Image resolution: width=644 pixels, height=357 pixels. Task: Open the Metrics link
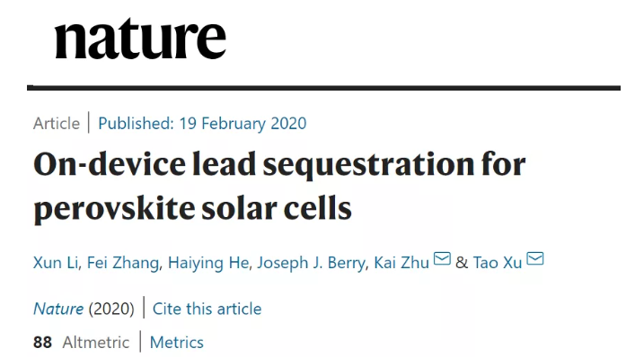point(177,343)
